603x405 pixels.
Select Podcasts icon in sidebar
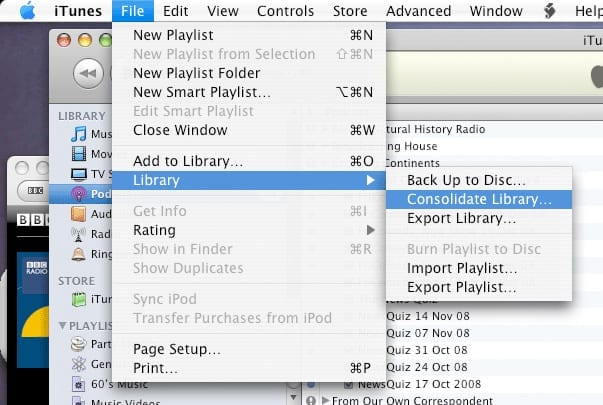coord(79,193)
